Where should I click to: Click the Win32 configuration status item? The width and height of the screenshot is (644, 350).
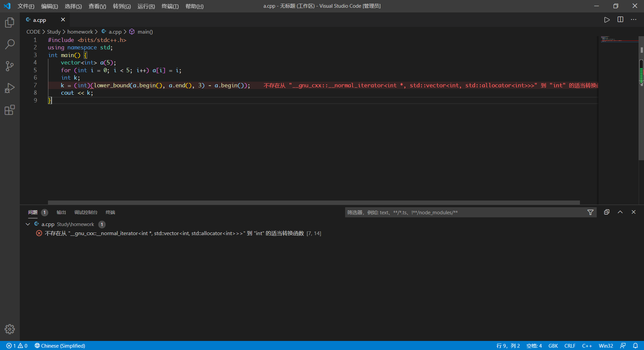[606, 346]
